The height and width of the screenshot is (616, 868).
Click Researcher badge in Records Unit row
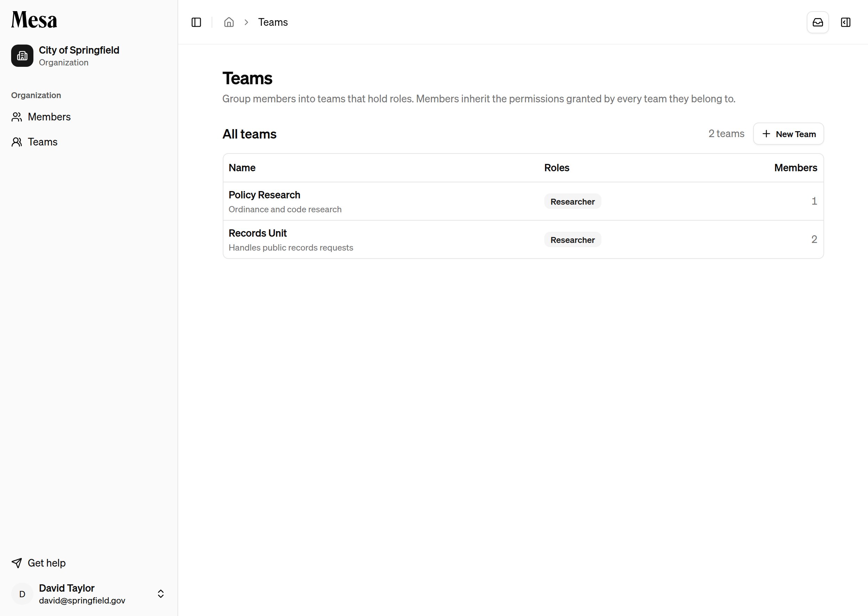[x=573, y=240]
